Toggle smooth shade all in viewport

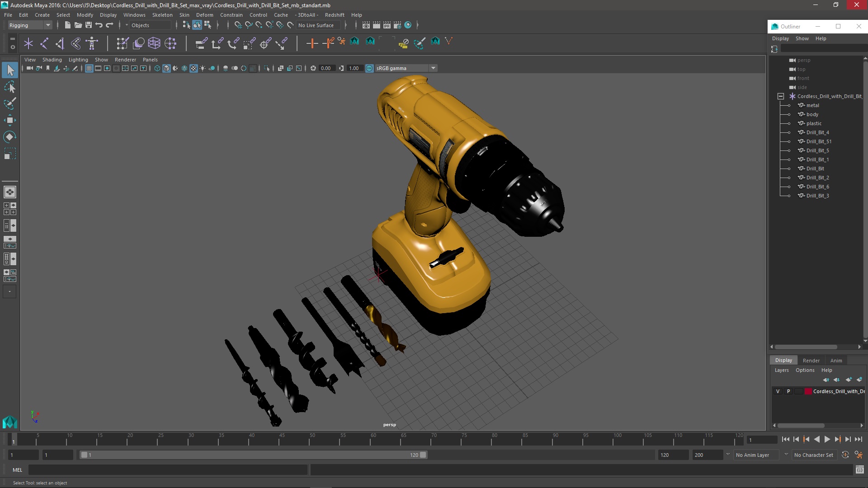(166, 68)
